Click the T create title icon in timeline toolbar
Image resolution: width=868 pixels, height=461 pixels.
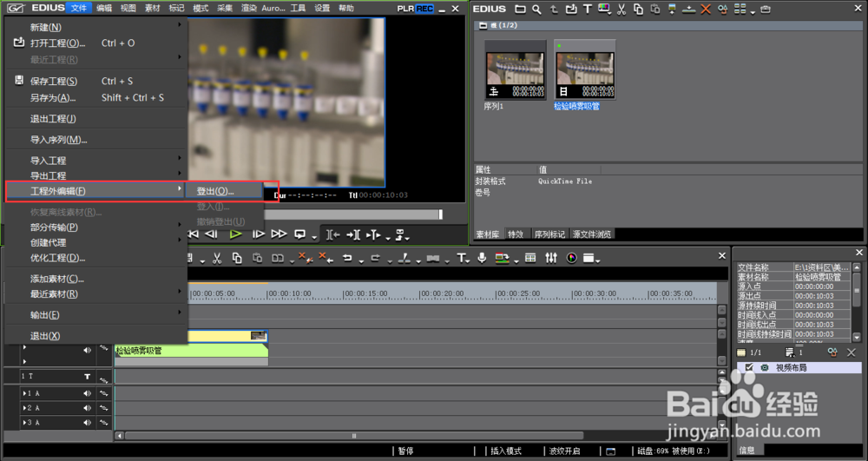(461, 258)
